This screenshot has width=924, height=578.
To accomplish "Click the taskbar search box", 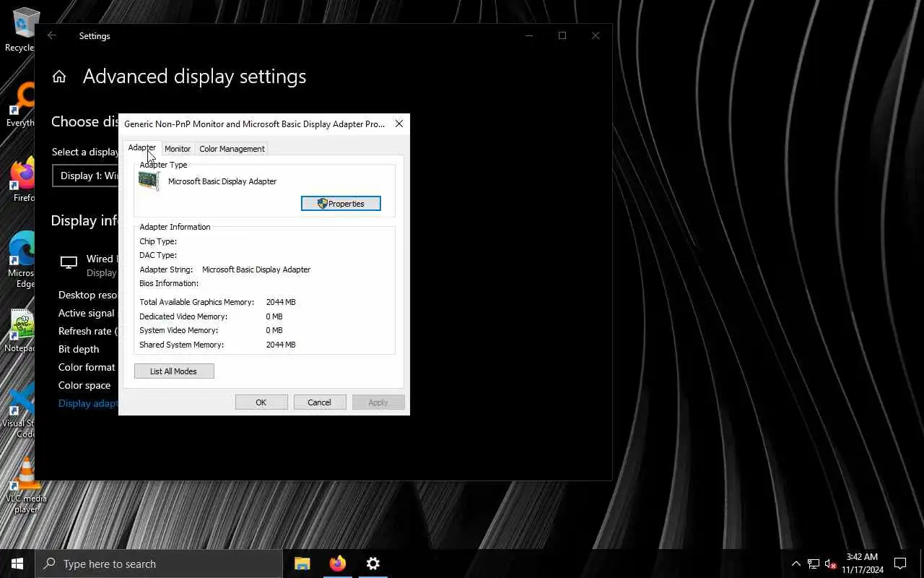I will (x=159, y=564).
